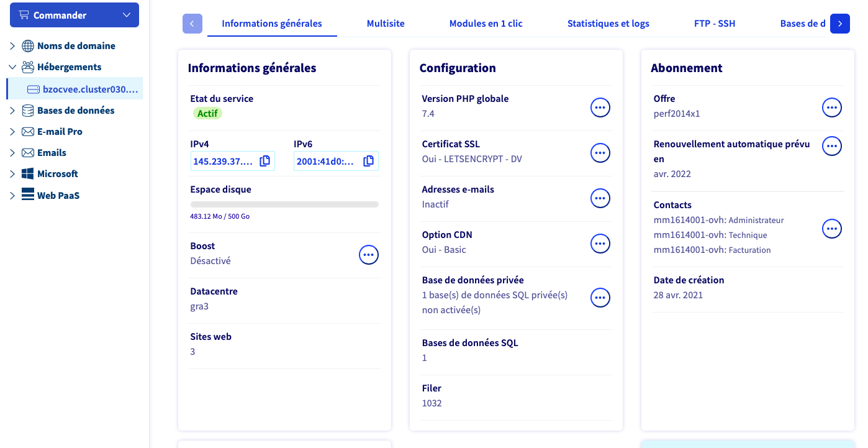The image size is (868, 448).
Task: Click the Espace disque usage bar
Action: pyautogui.click(x=284, y=204)
